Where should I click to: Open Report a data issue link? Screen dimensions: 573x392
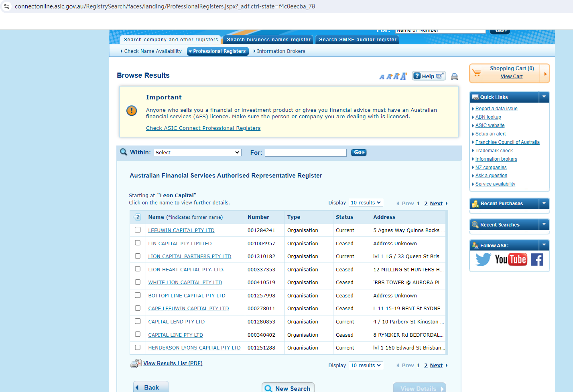[496, 109]
